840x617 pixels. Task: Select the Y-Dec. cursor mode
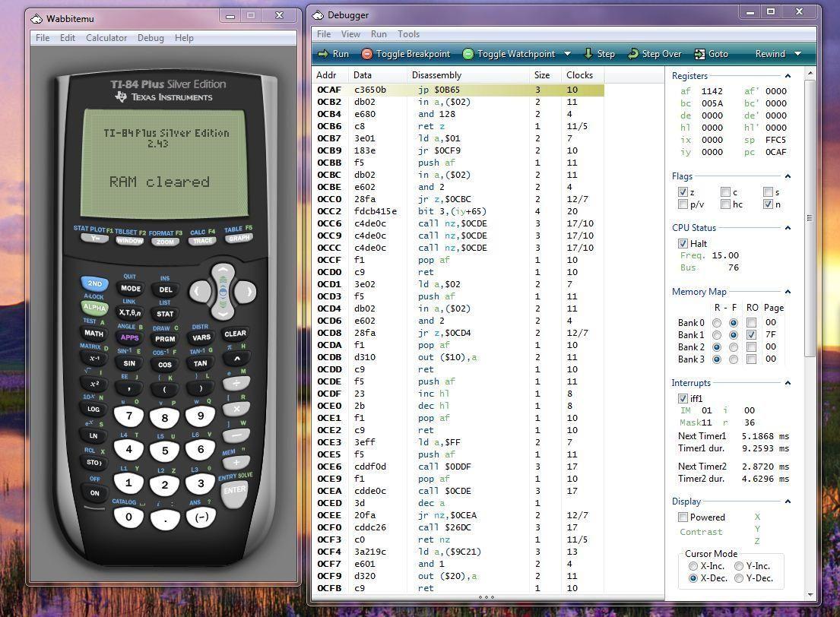click(x=739, y=578)
